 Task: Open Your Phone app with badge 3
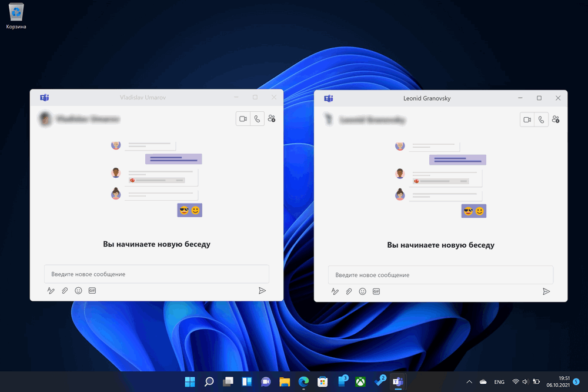coord(342,381)
